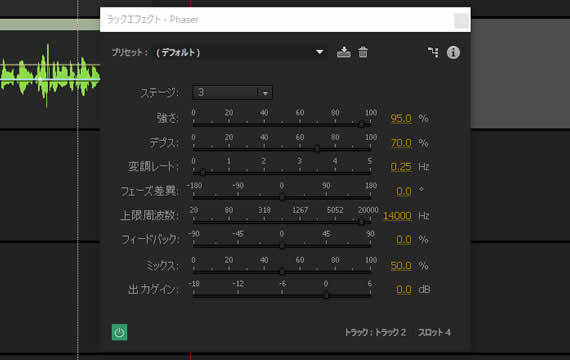Click the 変調レート slider handle
570x360 pixels.
point(203,172)
